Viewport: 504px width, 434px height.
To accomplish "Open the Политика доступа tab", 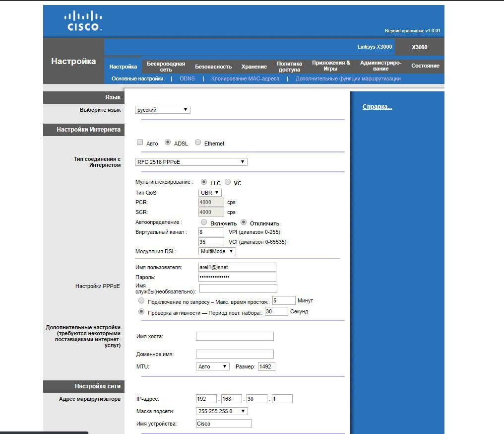I will pyautogui.click(x=289, y=67).
